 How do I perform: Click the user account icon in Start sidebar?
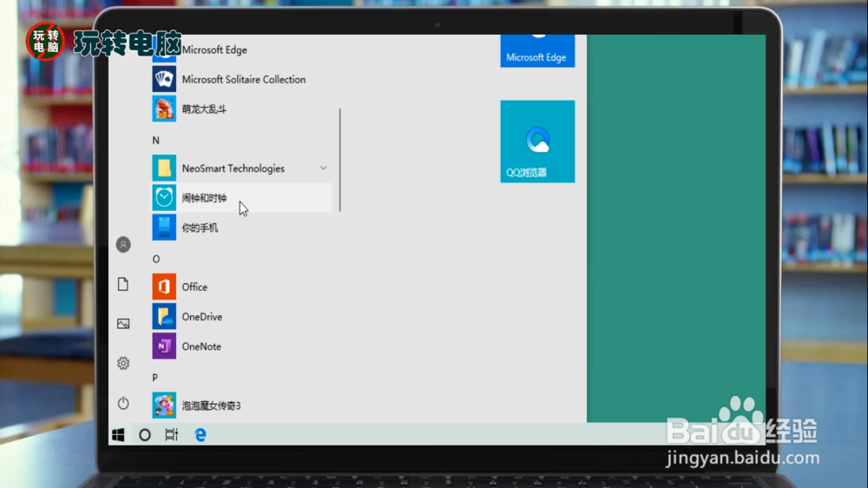tap(123, 244)
